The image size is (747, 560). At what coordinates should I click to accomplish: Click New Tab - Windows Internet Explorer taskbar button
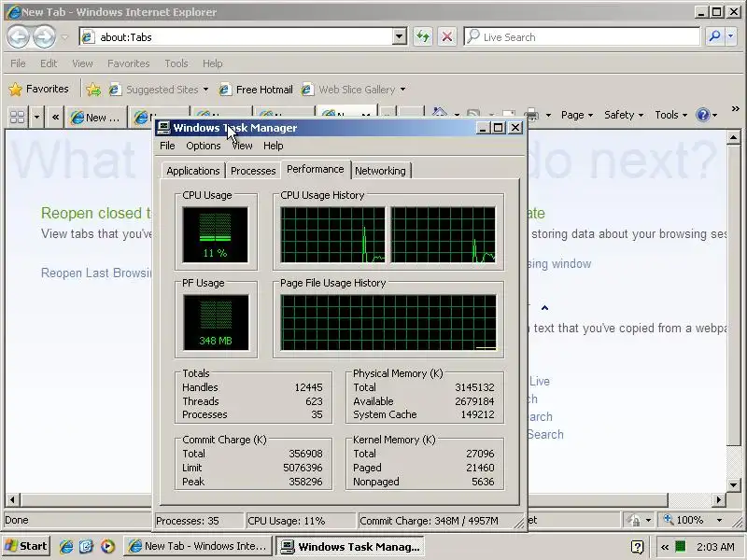pos(198,546)
